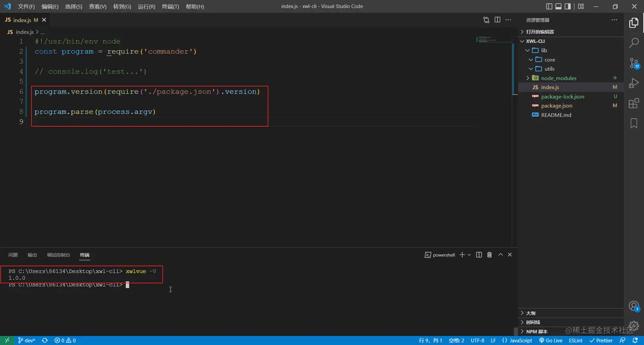Click the open changes icon in editor toolbar

coord(486,20)
